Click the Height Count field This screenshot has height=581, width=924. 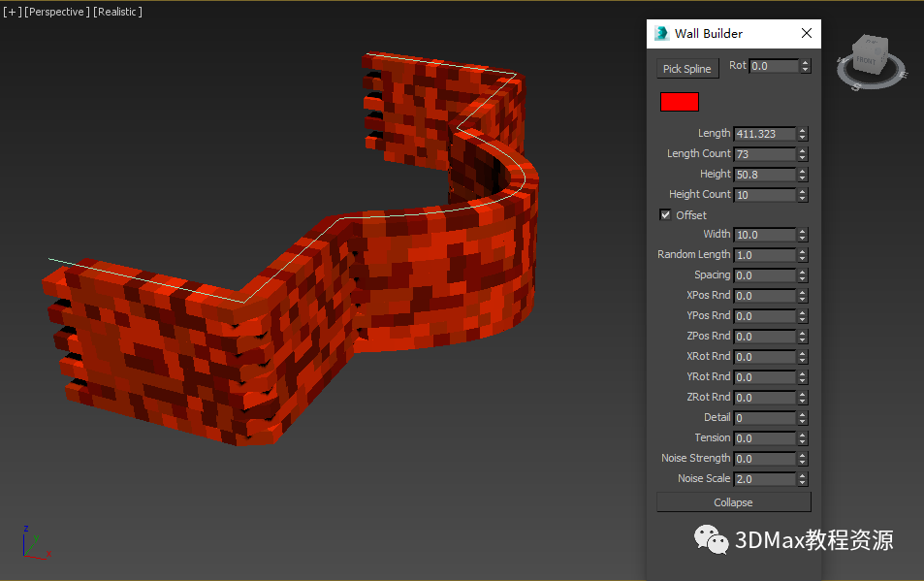coord(764,194)
